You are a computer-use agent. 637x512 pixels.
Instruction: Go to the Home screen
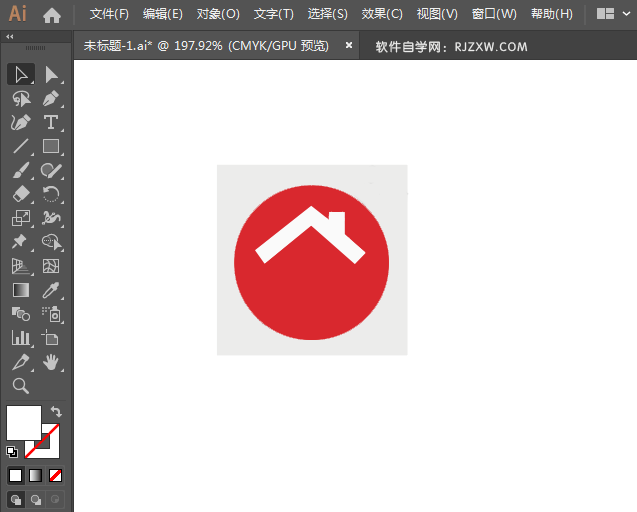pos(52,15)
